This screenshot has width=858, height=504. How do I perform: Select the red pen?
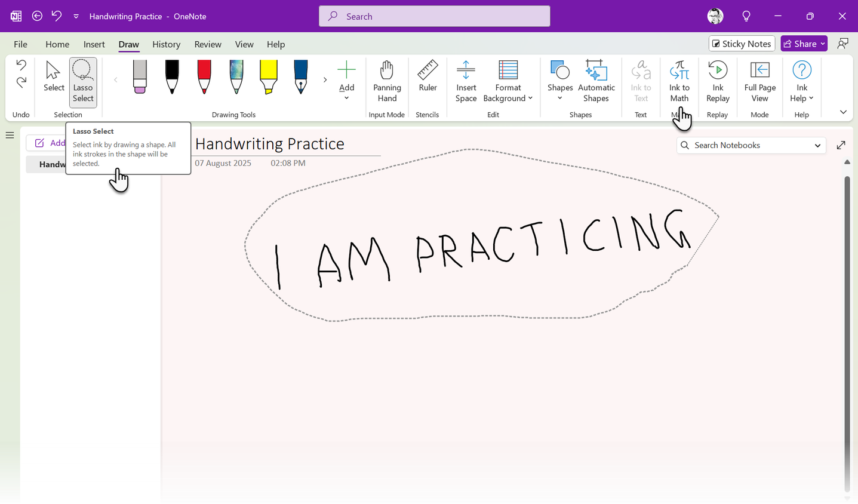[204, 77]
